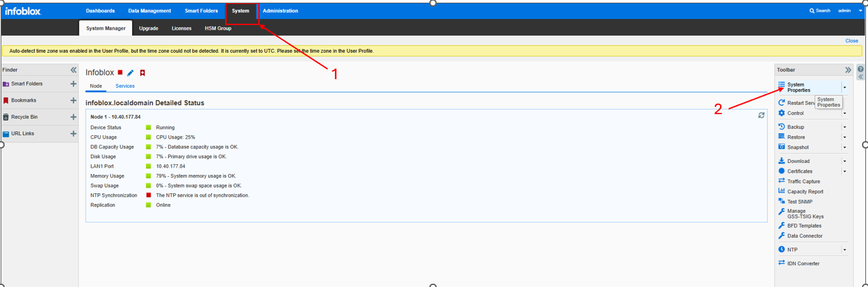868x287 pixels.
Task: Click the Replication 'Online' status text
Action: click(163, 205)
